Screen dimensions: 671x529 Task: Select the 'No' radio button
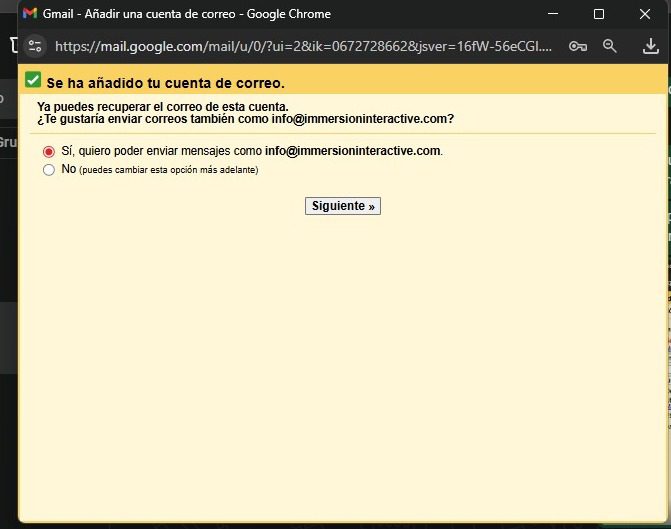pos(49,170)
